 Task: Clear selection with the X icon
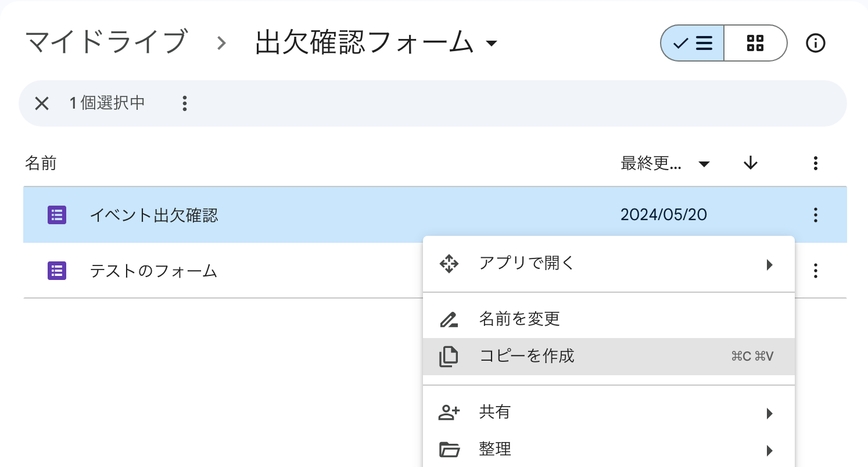pyautogui.click(x=41, y=103)
